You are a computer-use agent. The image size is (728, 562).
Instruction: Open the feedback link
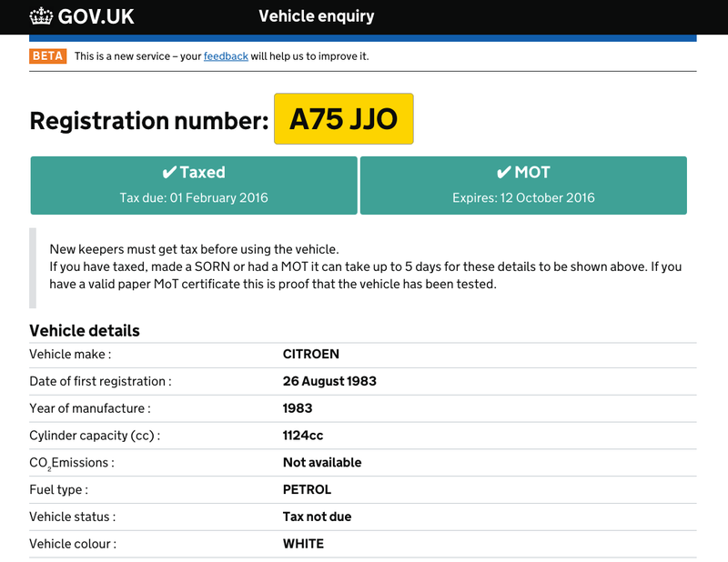[226, 56]
